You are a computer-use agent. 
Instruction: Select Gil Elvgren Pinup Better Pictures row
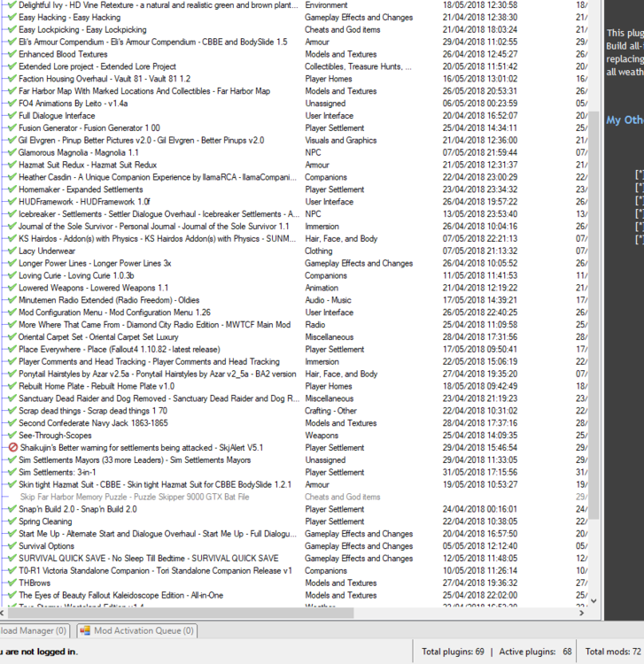(x=294, y=140)
